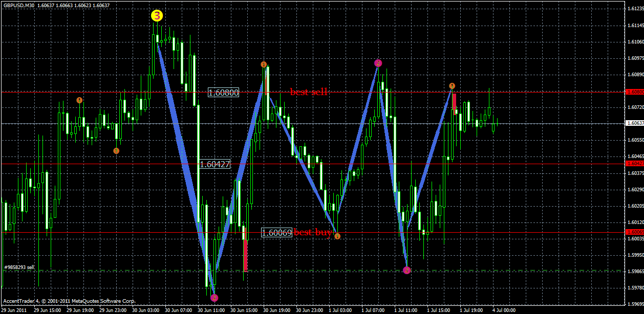Select the magenta peak marker near 1 Jul 07:00
The height and width of the screenshot is (314, 644).
[x=378, y=62]
